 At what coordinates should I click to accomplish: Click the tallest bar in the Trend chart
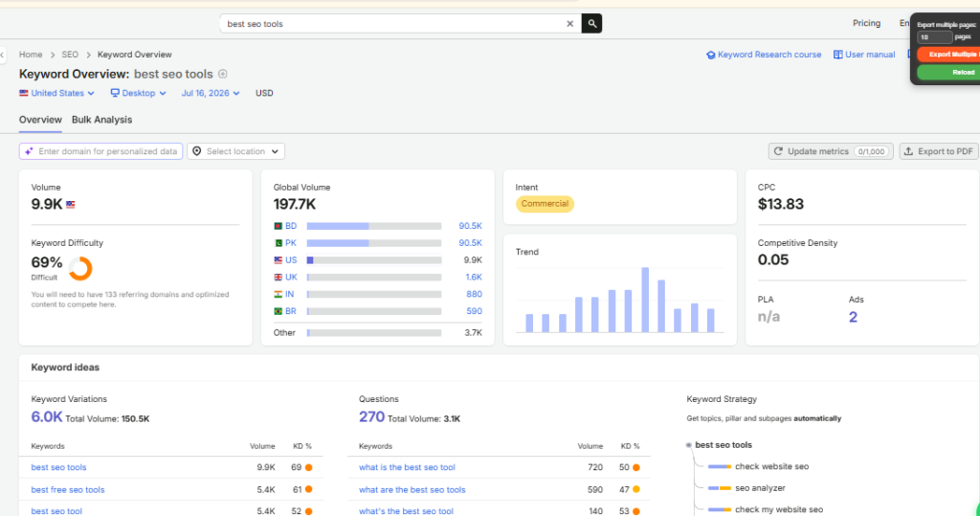coord(645,300)
